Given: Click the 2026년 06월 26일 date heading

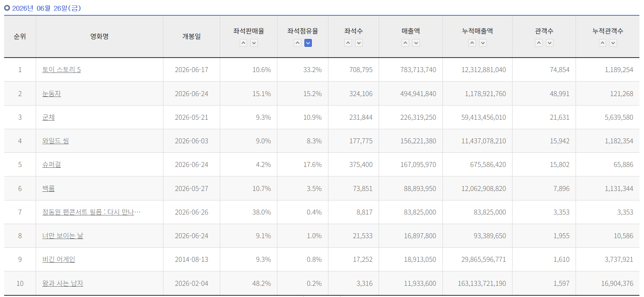Looking at the screenshot, I should [x=46, y=8].
